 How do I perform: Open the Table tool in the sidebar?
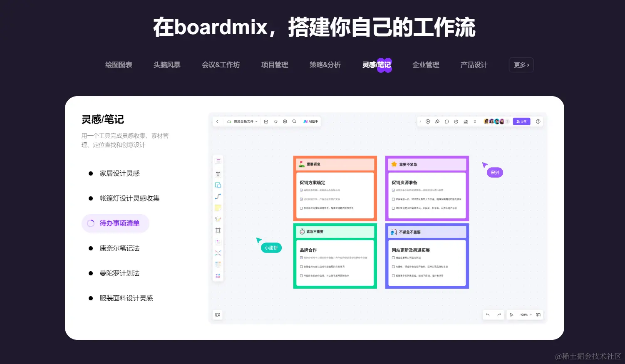[218, 264]
